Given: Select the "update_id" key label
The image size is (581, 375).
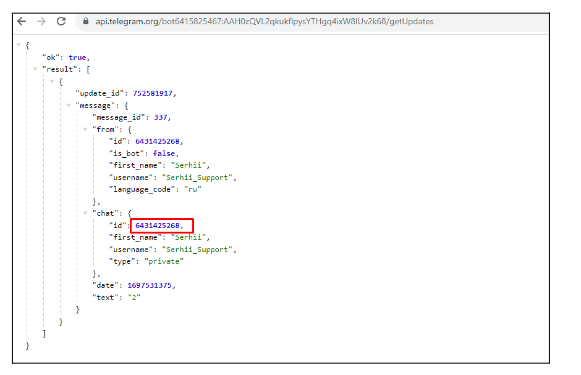Looking at the screenshot, I should click(x=100, y=93).
